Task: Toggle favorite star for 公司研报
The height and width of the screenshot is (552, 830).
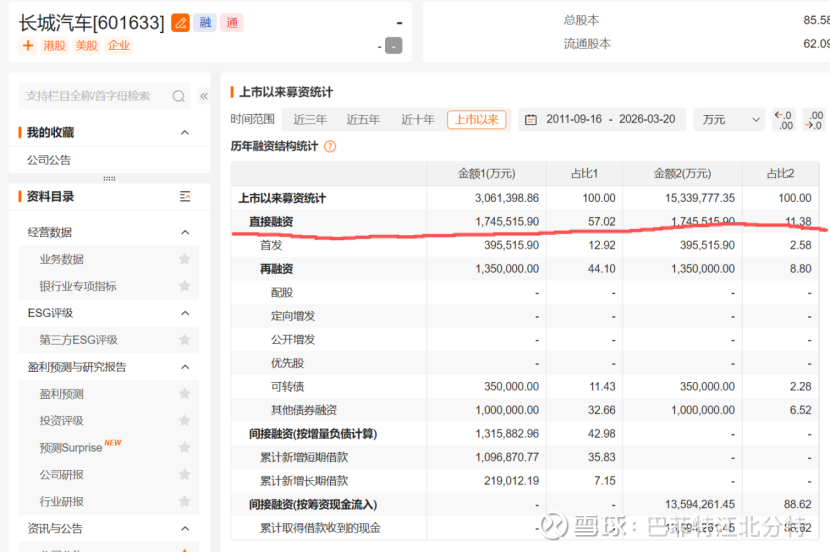Action: [x=184, y=475]
